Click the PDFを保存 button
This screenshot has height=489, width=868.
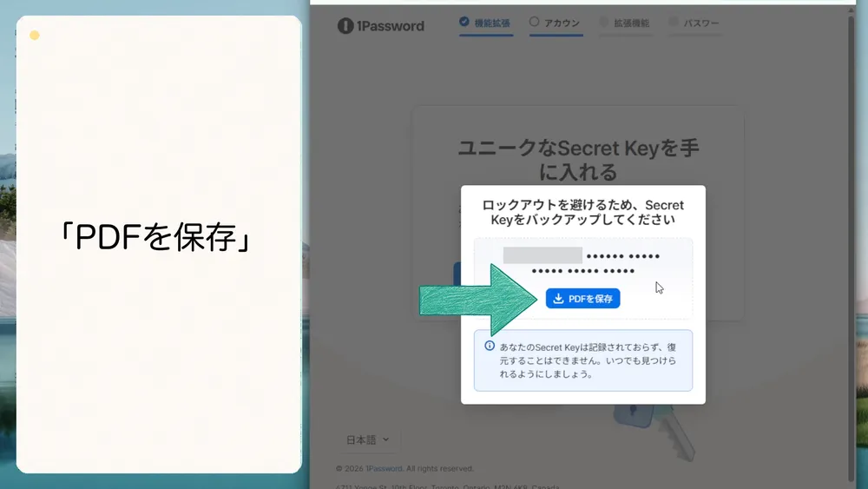tap(582, 299)
